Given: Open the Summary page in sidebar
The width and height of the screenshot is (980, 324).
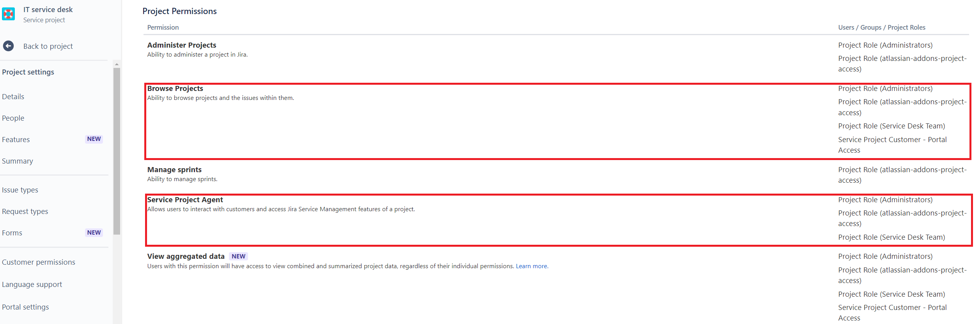Looking at the screenshot, I should point(18,161).
